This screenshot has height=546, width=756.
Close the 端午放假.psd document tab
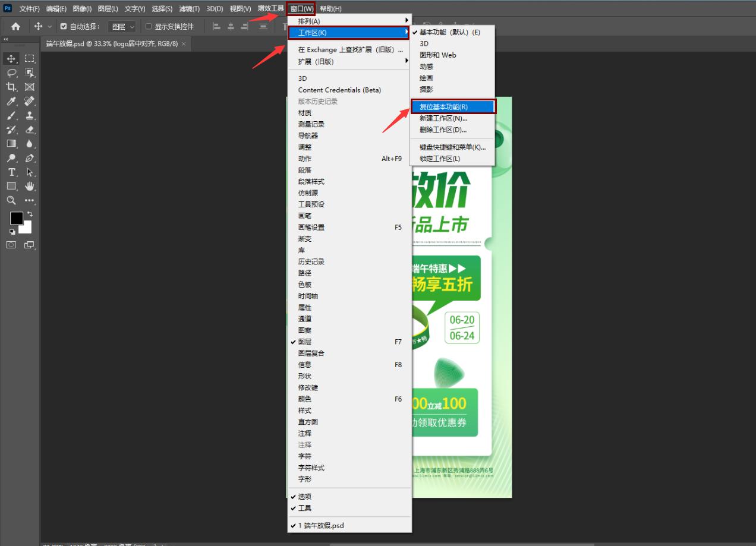[184, 44]
